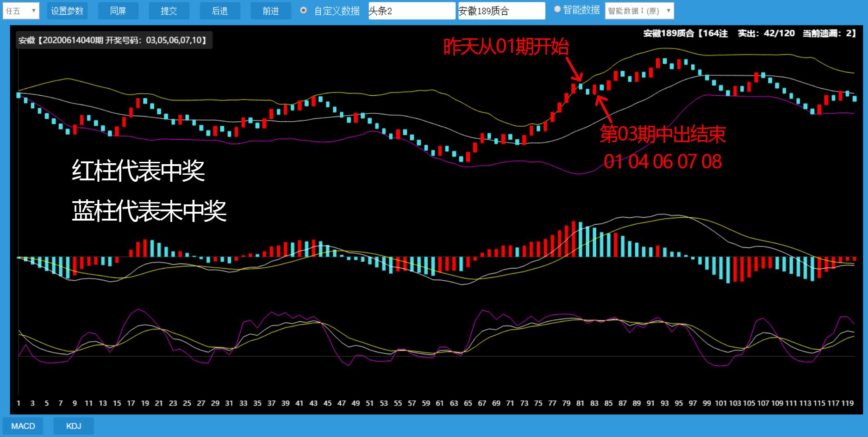Focus the 头条2 text field

point(412,11)
